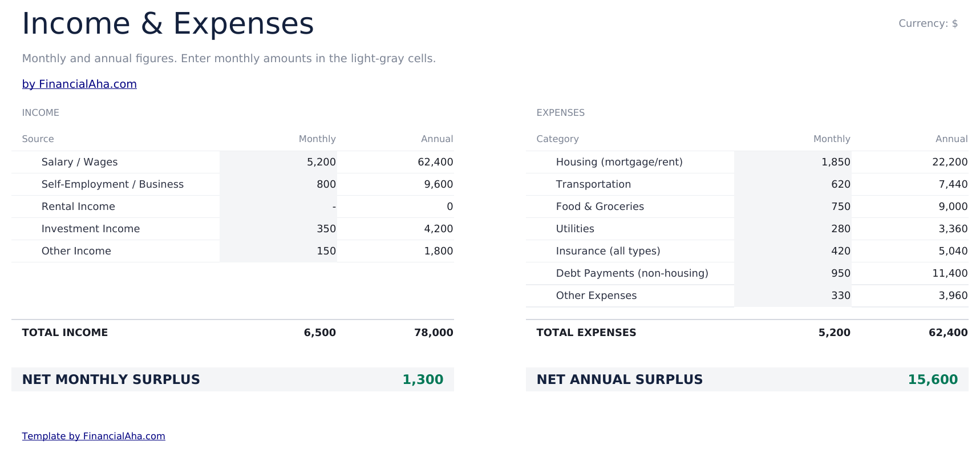Viewport: 980px width, 453px height.
Task: Select the Transportation monthly cell 620
Action: (x=793, y=184)
